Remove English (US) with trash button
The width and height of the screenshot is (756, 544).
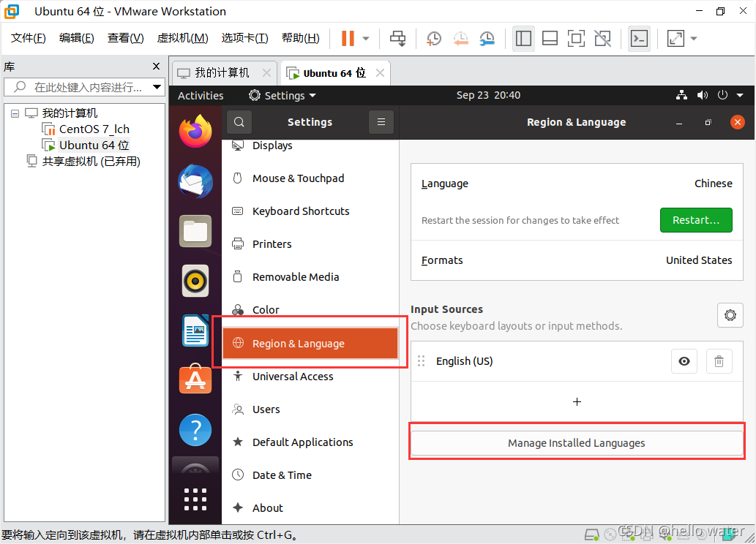click(719, 361)
